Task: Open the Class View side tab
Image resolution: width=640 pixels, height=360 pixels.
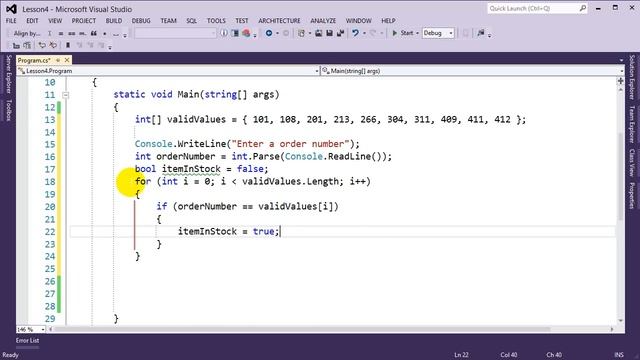Action: [x=632, y=162]
